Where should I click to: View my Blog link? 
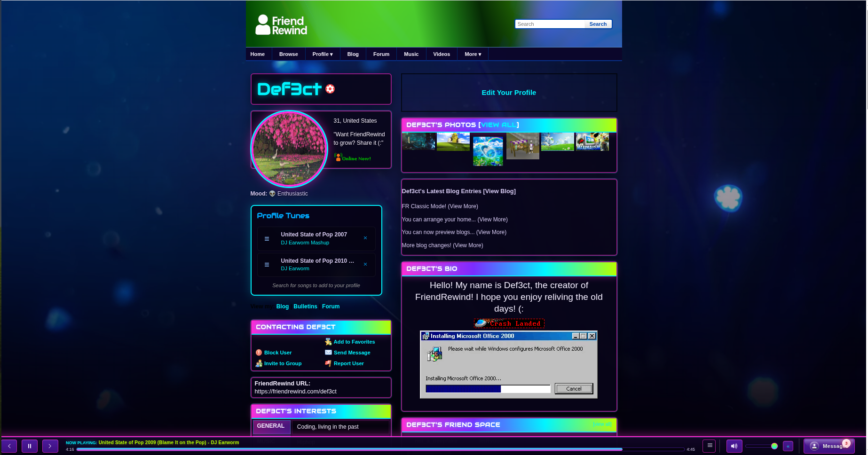point(283,306)
